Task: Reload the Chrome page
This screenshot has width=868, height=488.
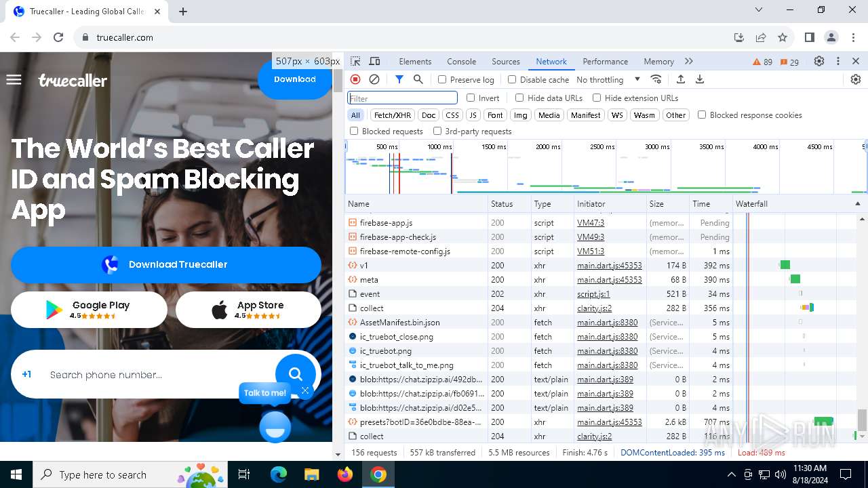Action: pyautogui.click(x=58, y=37)
